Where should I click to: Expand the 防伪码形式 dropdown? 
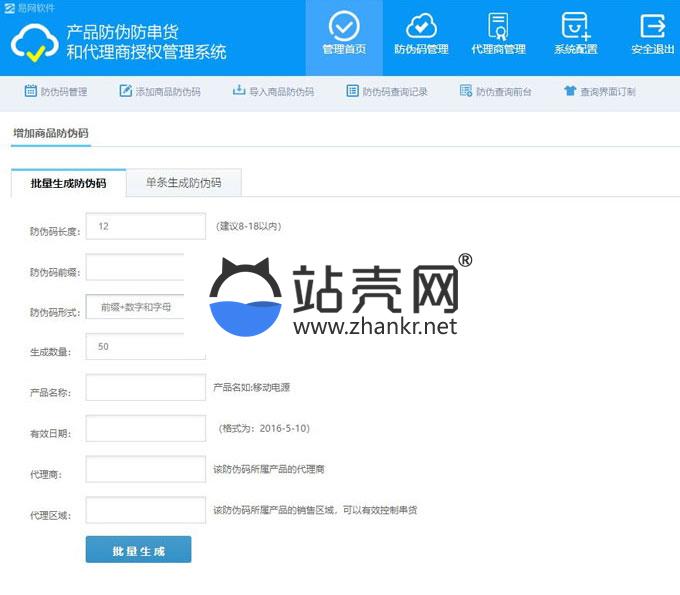coord(145,307)
